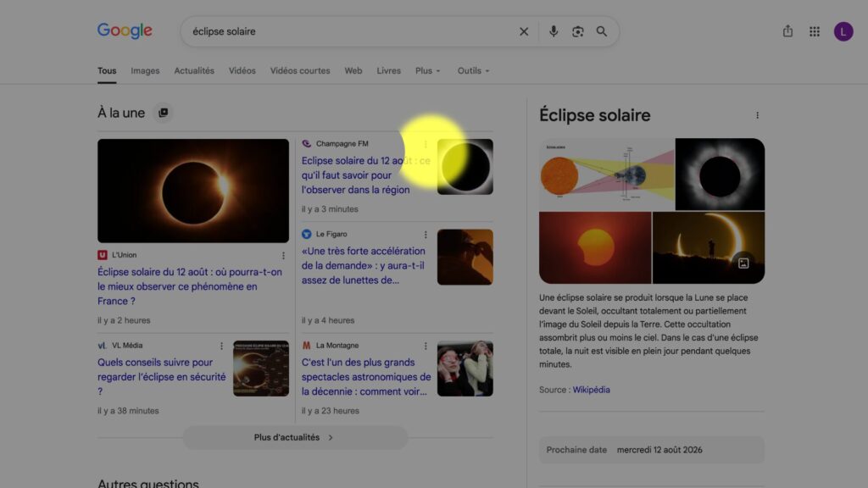868x488 pixels.
Task: Click the Prochaine date label
Action: 576,450
